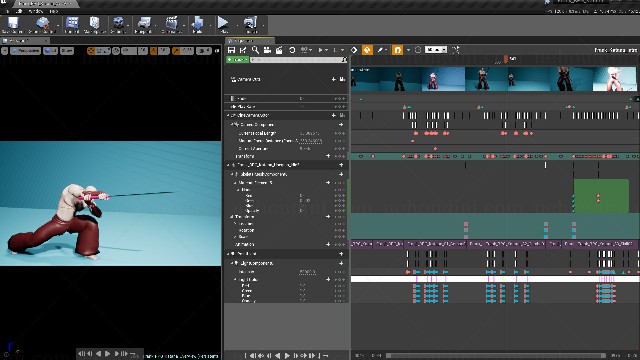
Task: Click the Build toolbar button
Action: pos(198,25)
